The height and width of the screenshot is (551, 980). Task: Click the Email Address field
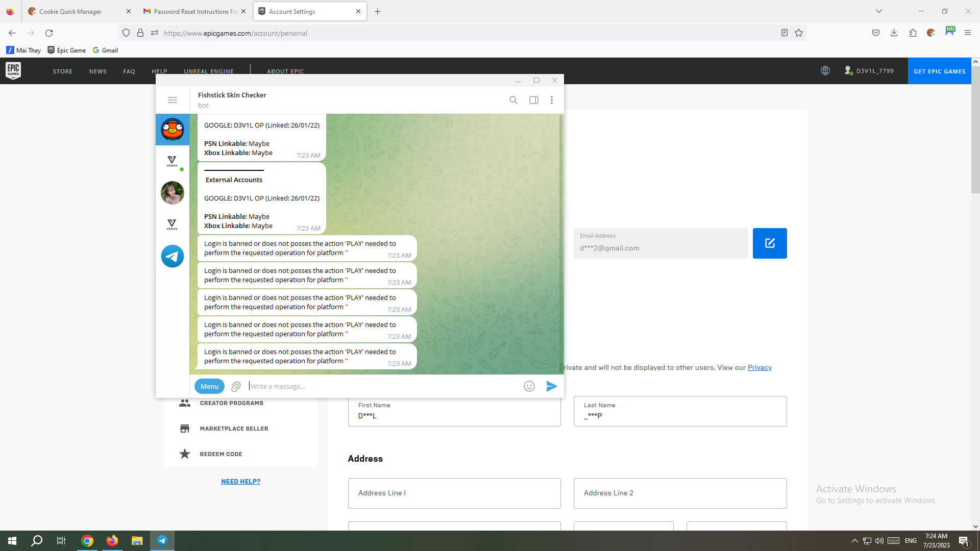click(660, 243)
